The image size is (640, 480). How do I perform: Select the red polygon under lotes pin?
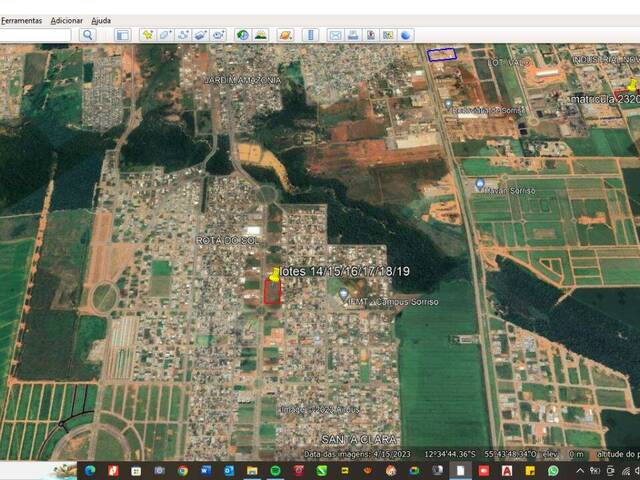[x=272, y=292]
